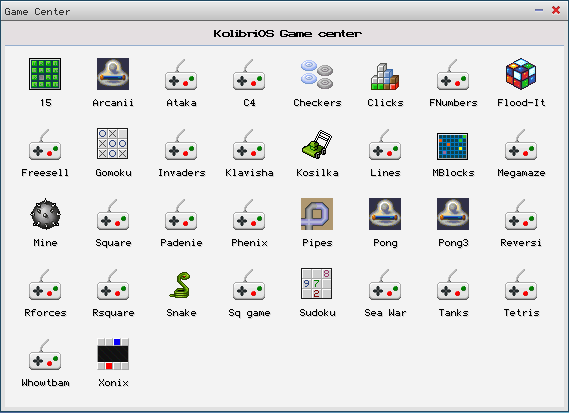569x413 pixels.
Task: Launch the Checkers discs icon
Action: coord(317,74)
